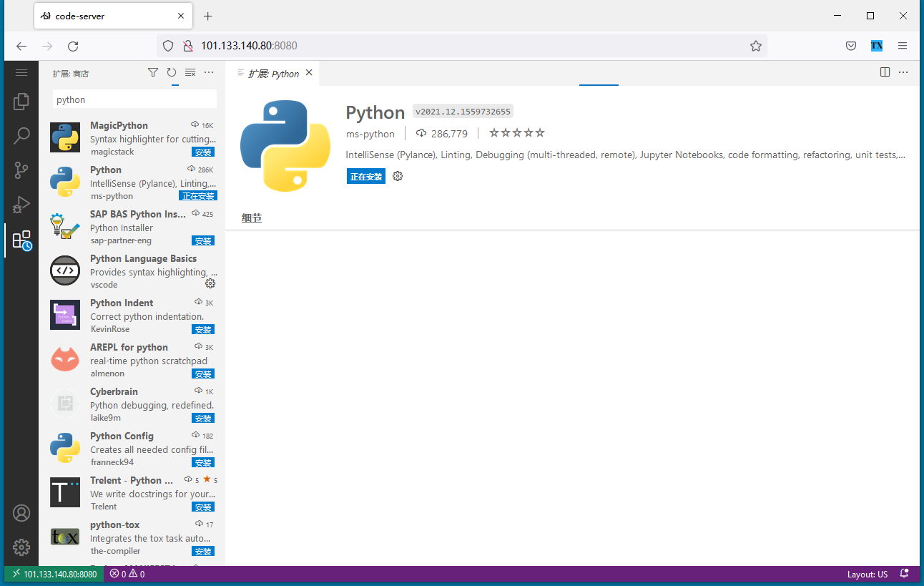Click the star rating of Python extension

[517, 133]
